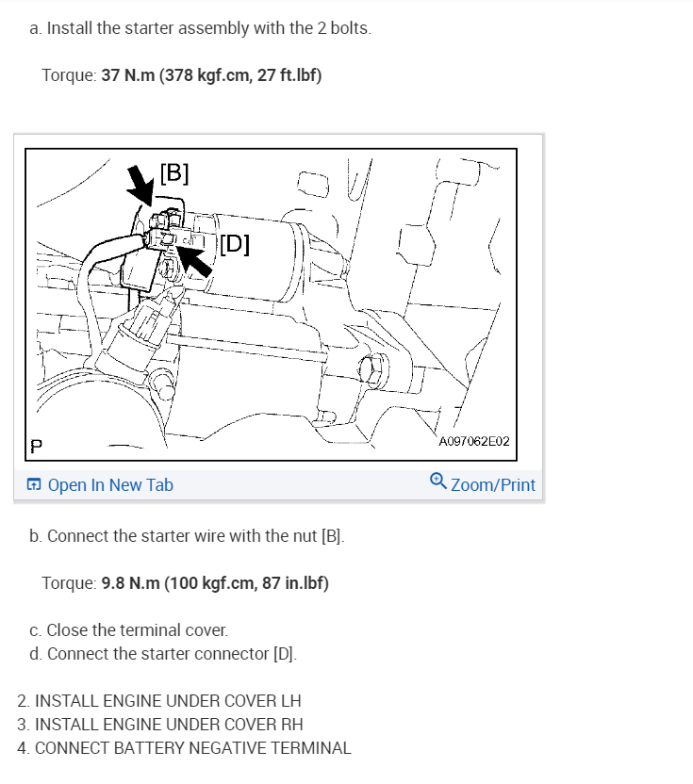Click the [B] label in the diagram
The width and height of the screenshot is (693, 784).
174,173
